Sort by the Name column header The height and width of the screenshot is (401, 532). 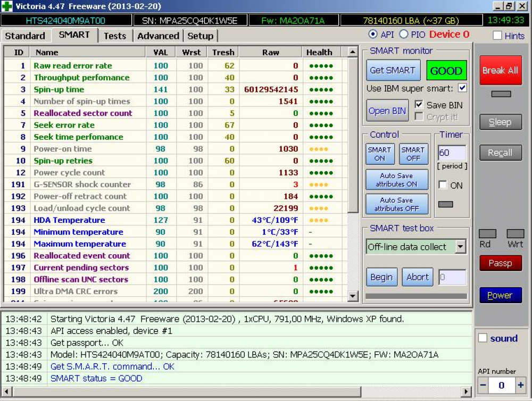point(88,52)
